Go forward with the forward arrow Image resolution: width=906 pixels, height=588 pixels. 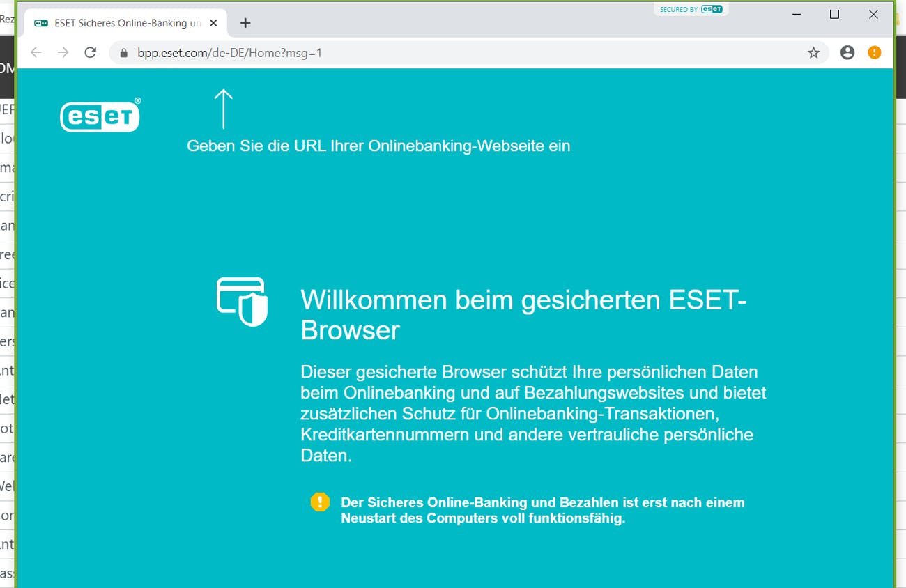pyautogui.click(x=63, y=53)
